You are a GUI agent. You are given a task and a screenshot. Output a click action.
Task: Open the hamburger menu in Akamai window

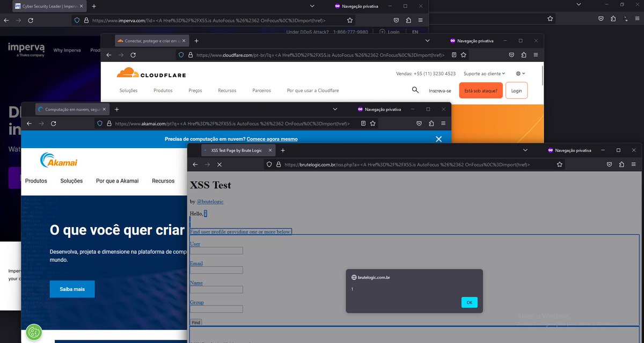pyautogui.click(x=443, y=123)
